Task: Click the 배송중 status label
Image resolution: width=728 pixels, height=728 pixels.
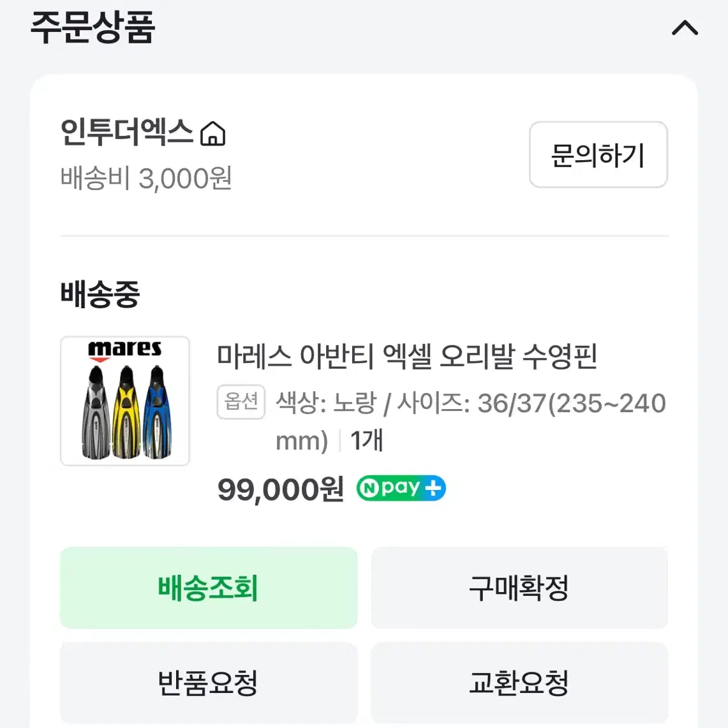Action: (x=100, y=294)
